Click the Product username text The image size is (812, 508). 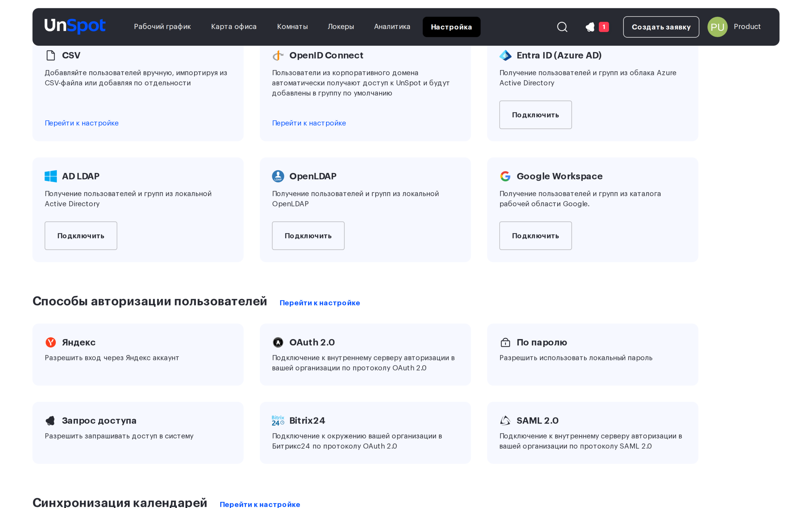point(747,27)
